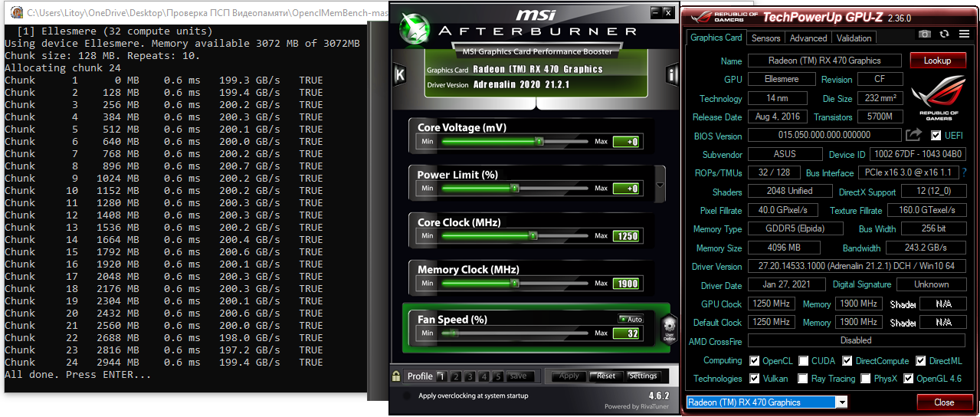Open Afterburner Settings
980x417 pixels.
click(x=643, y=376)
